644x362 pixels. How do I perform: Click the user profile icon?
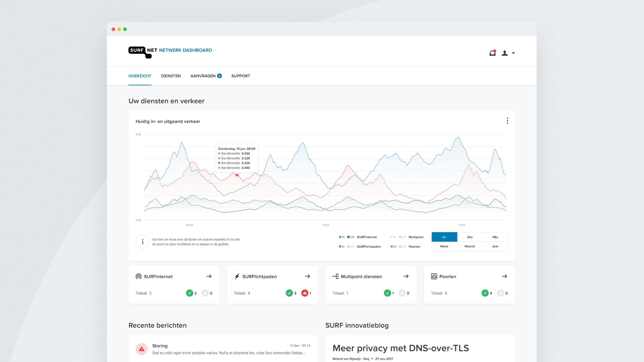(x=504, y=53)
